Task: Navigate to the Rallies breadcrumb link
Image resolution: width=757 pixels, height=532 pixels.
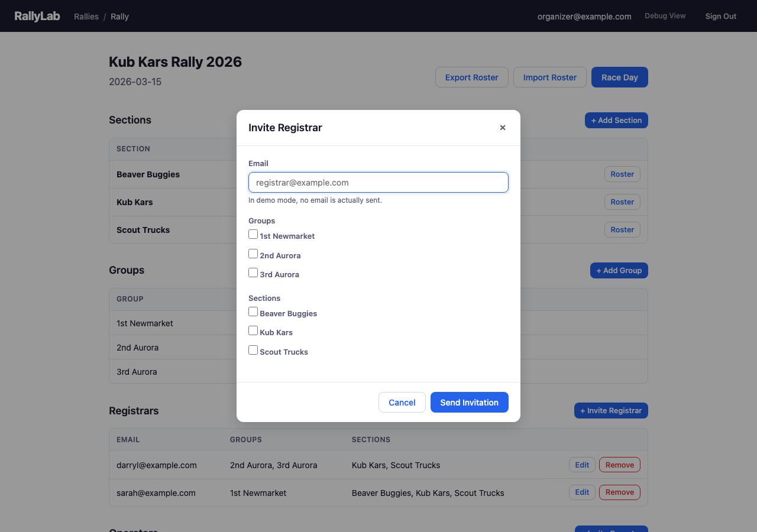Action: (x=86, y=17)
